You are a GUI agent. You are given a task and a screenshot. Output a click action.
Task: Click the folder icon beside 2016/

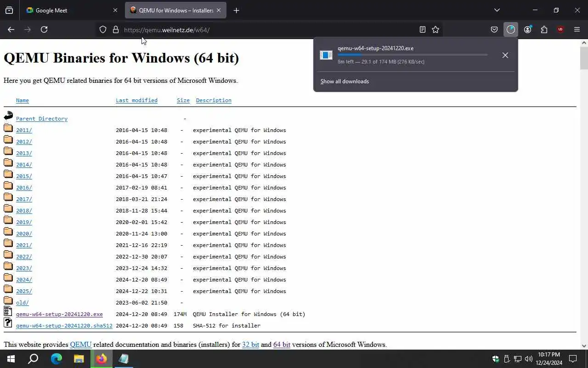click(8, 185)
